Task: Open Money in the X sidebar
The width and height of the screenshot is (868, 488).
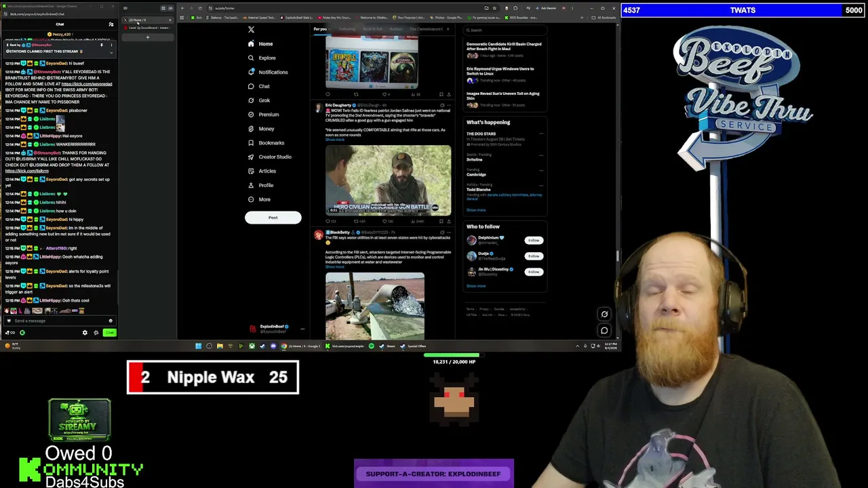Action: tap(261, 129)
